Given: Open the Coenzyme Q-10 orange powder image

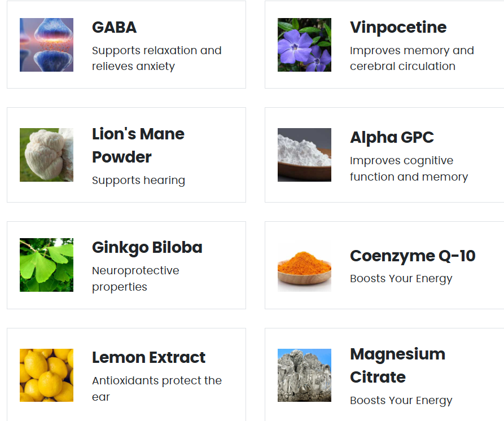Looking at the screenshot, I should [304, 265].
